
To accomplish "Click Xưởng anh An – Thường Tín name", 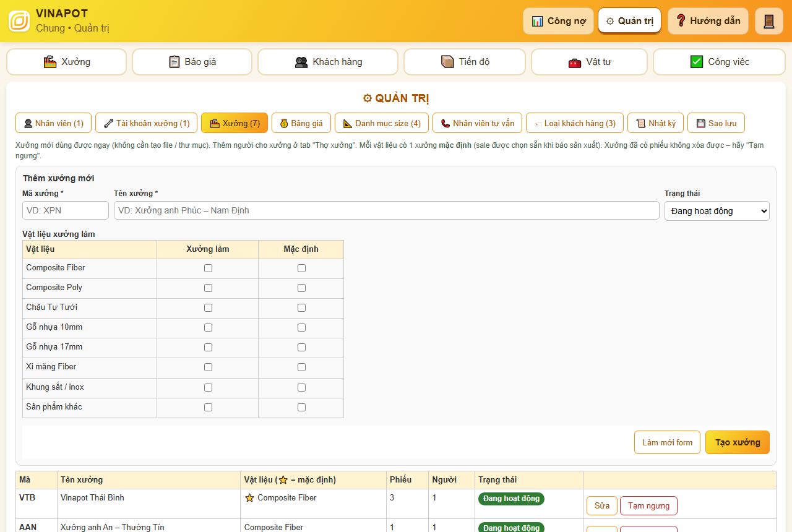I will point(113,527).
